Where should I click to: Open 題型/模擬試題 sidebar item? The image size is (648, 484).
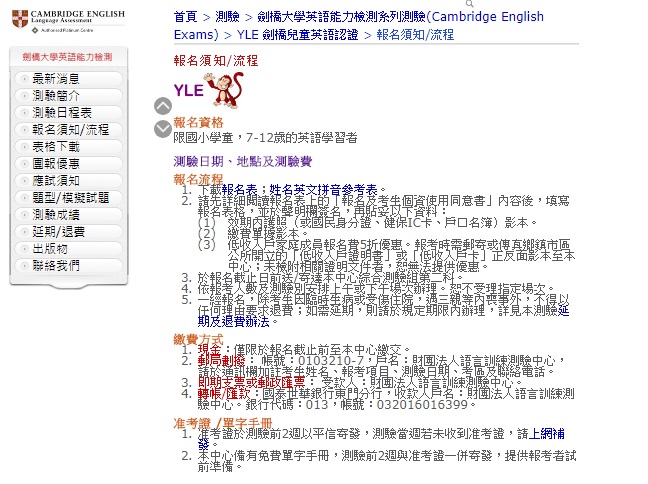coord(69,198)
